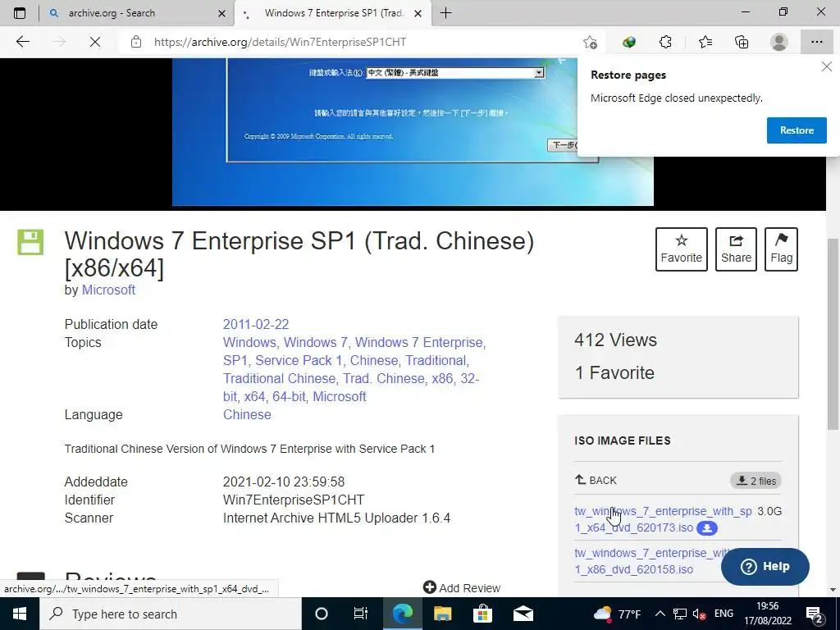Image resolution: width=840 pixels, height=630 pixels.
Task: Click the muted volume tray icon
Action: [x=699, y=614]
